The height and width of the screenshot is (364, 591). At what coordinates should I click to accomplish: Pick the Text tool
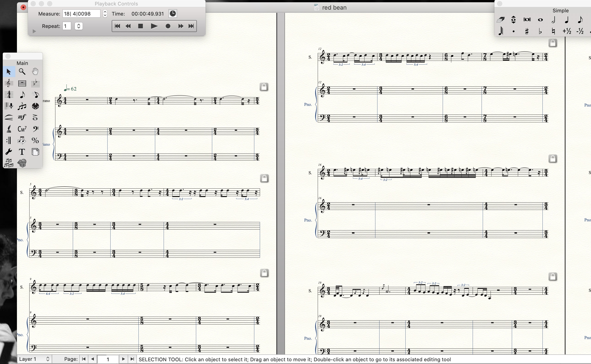pyautogui.click(x=22, y=152)
